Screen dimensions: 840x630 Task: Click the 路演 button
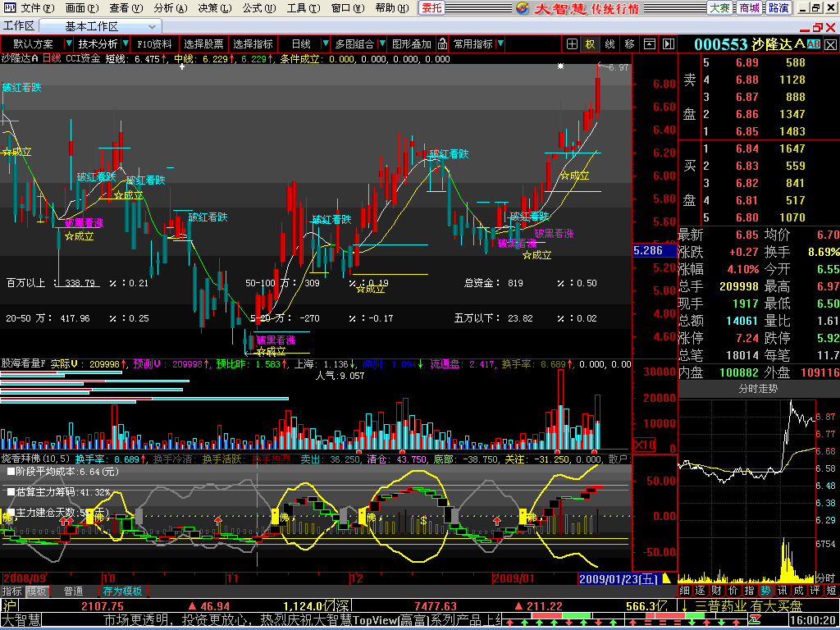pos(778,8)
